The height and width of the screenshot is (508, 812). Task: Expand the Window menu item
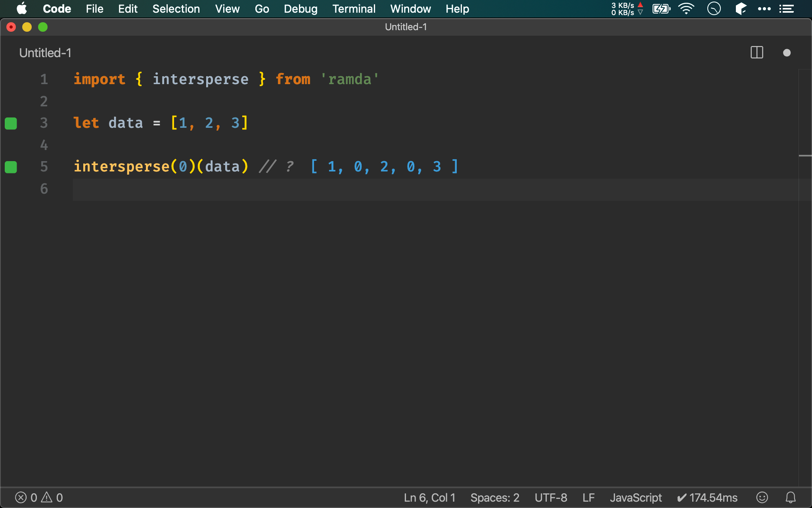410,9
